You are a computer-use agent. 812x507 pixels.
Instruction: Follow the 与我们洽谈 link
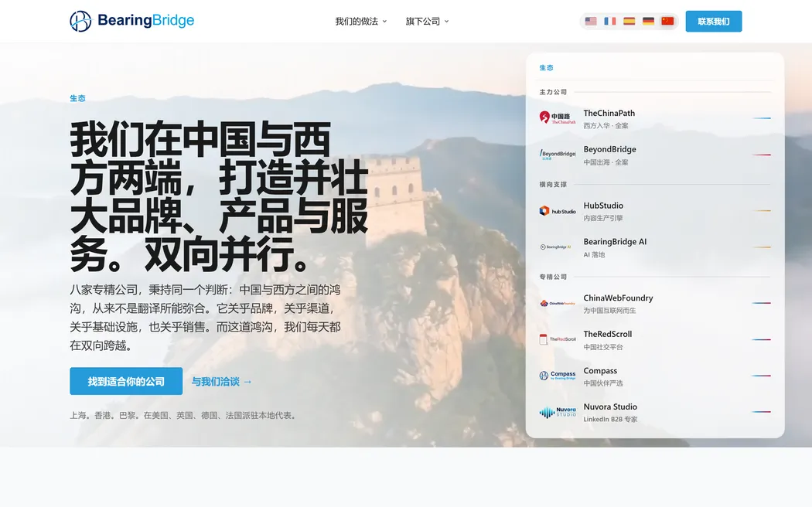(x=222, y=382)
